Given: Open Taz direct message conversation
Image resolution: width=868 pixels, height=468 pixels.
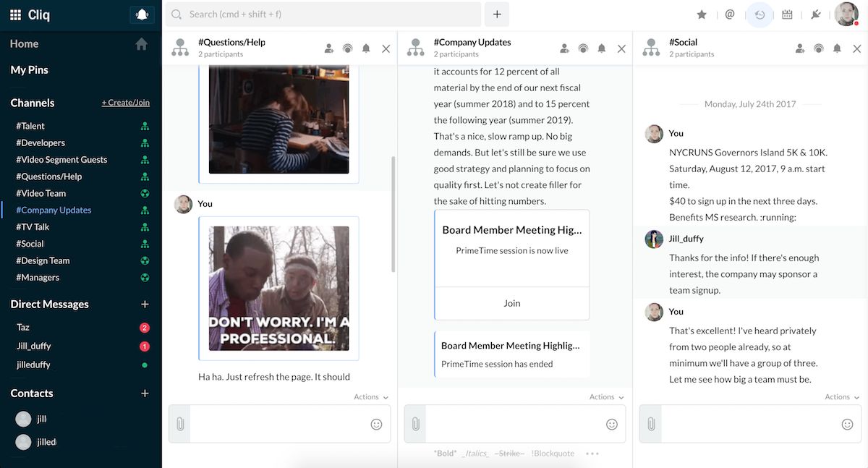Looking at the screenshot, I should pos(23,328).
